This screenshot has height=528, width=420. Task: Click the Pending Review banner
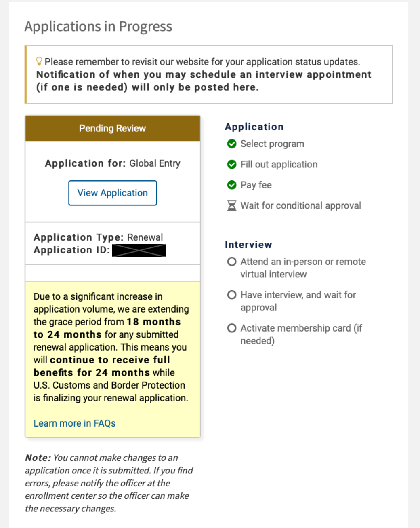click(112, 128)
